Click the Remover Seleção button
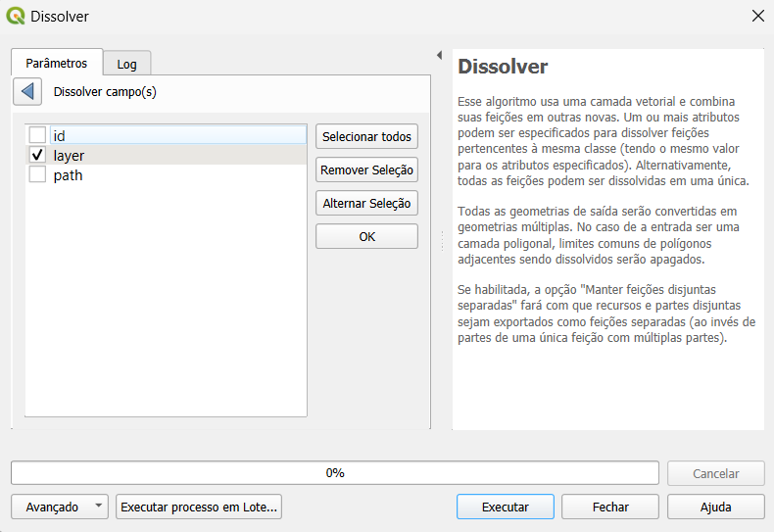774x532 pixels. [366, 169]
